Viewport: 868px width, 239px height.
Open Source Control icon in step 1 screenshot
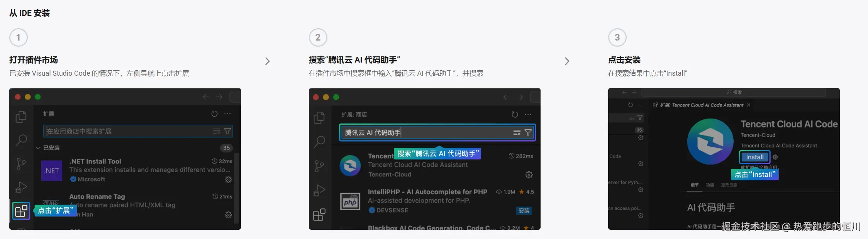(21, 164)
